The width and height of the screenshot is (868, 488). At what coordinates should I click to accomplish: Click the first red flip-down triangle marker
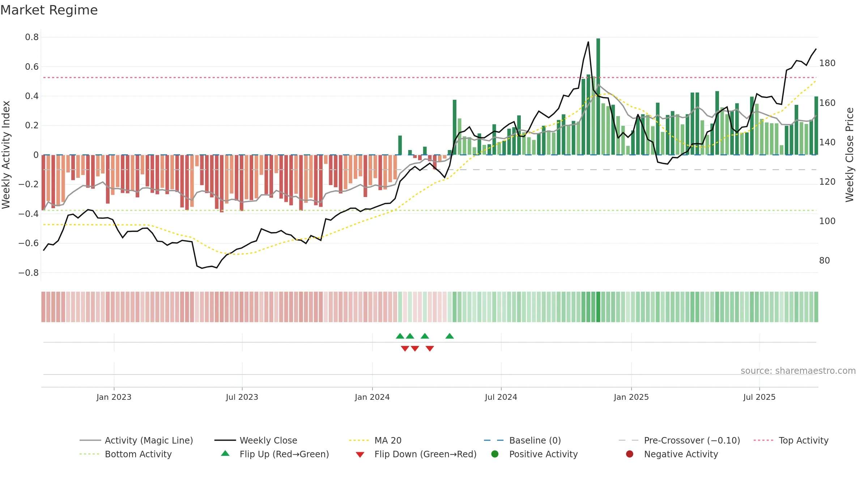pyautogui.click(x=405, y=348)
